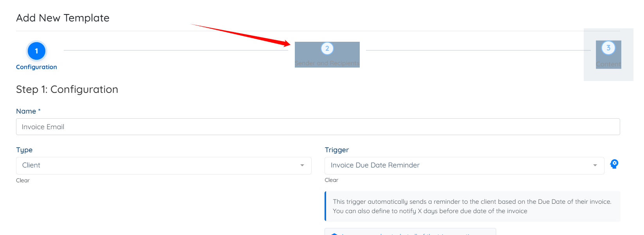Open the Type dropdown showing Client
This screenshot has width=644, height=235.
tap(164, 166)
